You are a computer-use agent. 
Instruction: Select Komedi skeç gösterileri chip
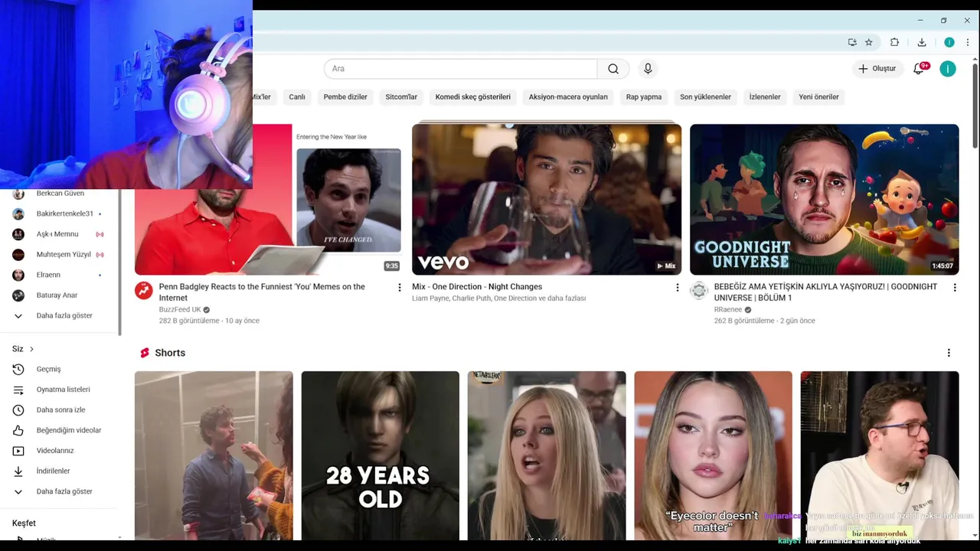click(473, 97)
